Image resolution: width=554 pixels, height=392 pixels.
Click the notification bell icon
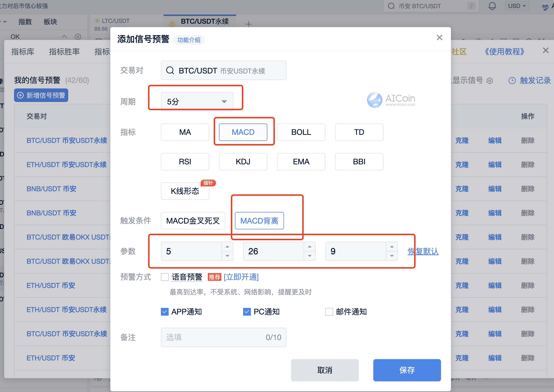point(492,6)
